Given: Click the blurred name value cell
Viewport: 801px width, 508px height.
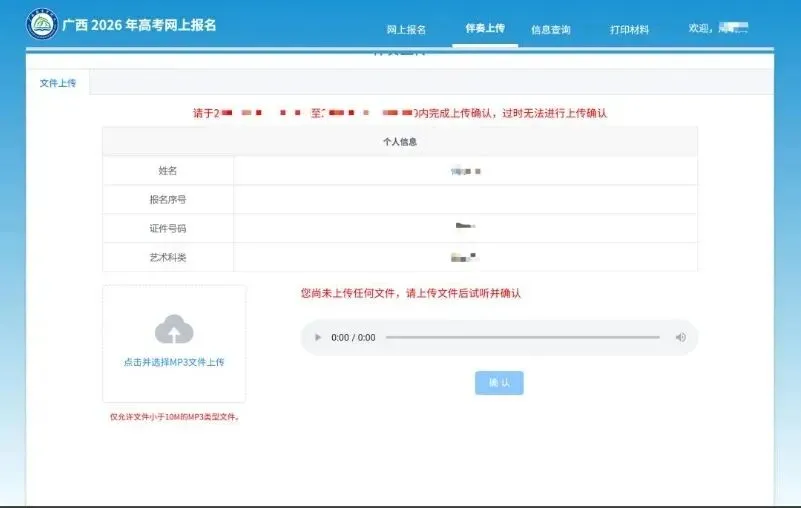Looking at the screenshot, I should point(465,171).
